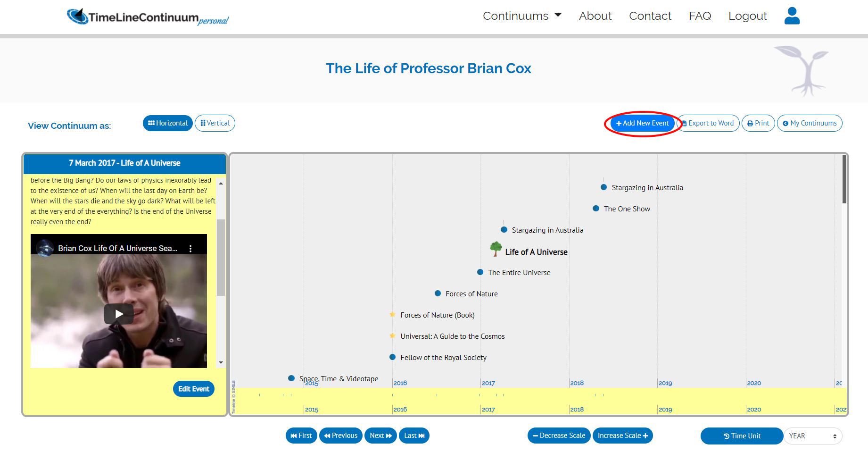Play the Brian Cox video

(119, 314)
